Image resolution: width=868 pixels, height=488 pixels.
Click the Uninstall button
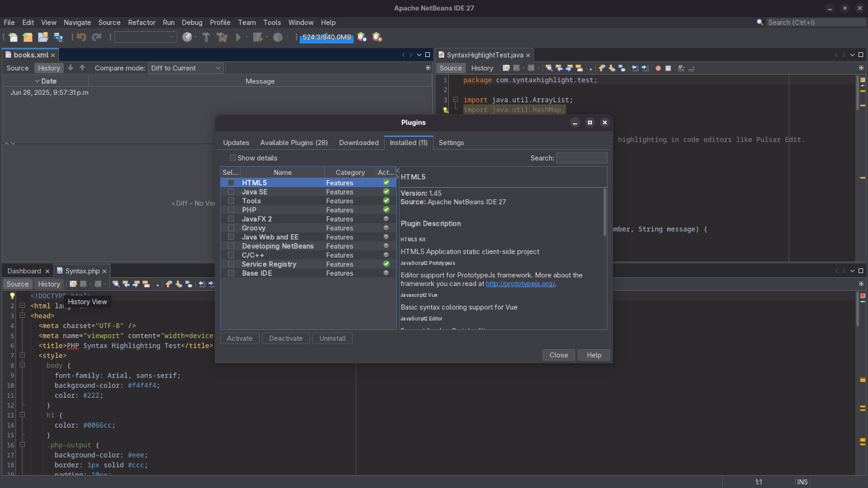pyautogui.click(x=332, y=338)
